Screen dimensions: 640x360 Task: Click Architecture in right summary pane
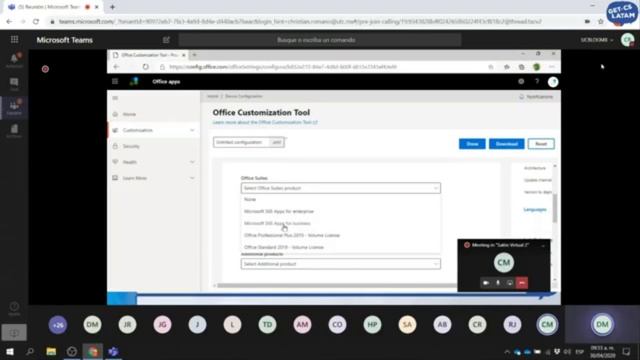click(535, 168)
